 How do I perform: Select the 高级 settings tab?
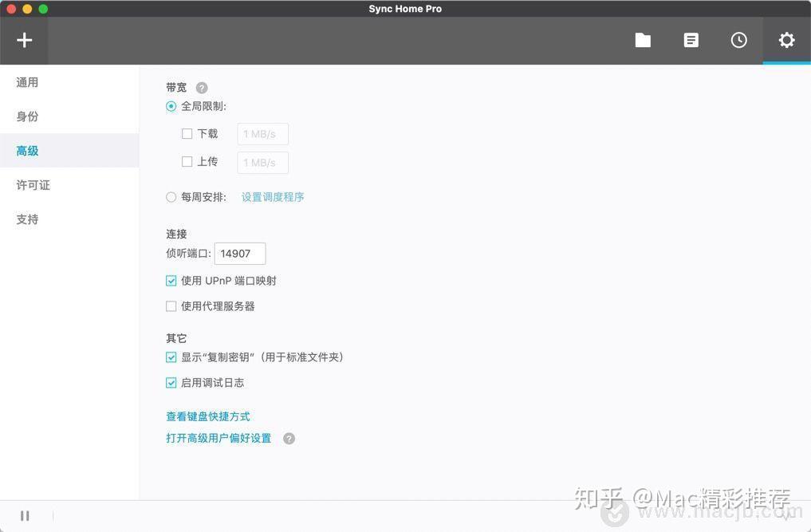(69, 151)
